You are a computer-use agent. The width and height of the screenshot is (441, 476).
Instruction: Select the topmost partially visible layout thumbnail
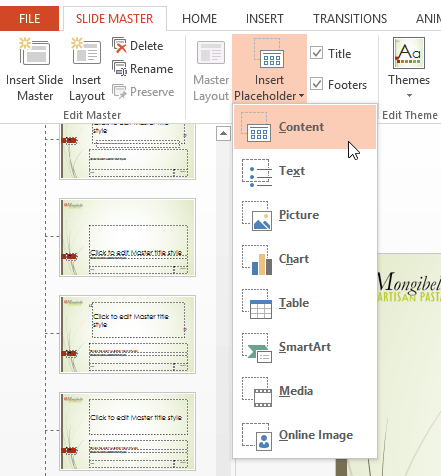tap(127, 151)
